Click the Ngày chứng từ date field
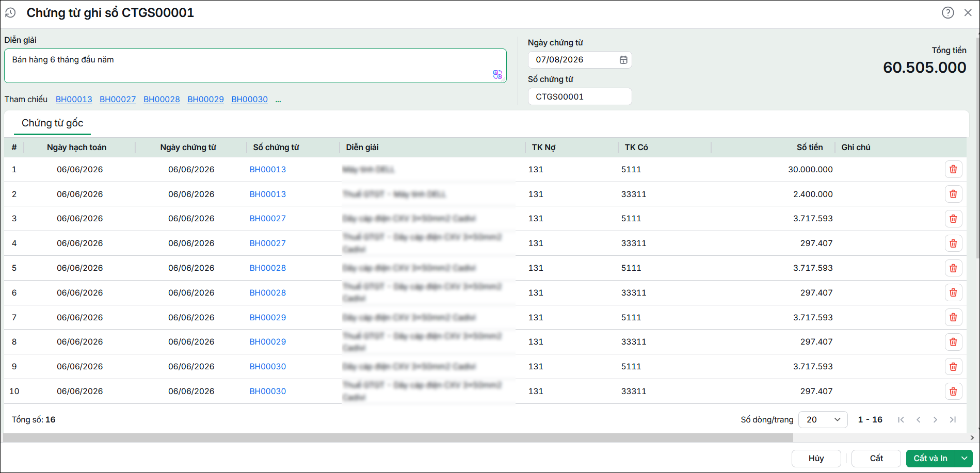Screen dimensions: 980x473 580,60
